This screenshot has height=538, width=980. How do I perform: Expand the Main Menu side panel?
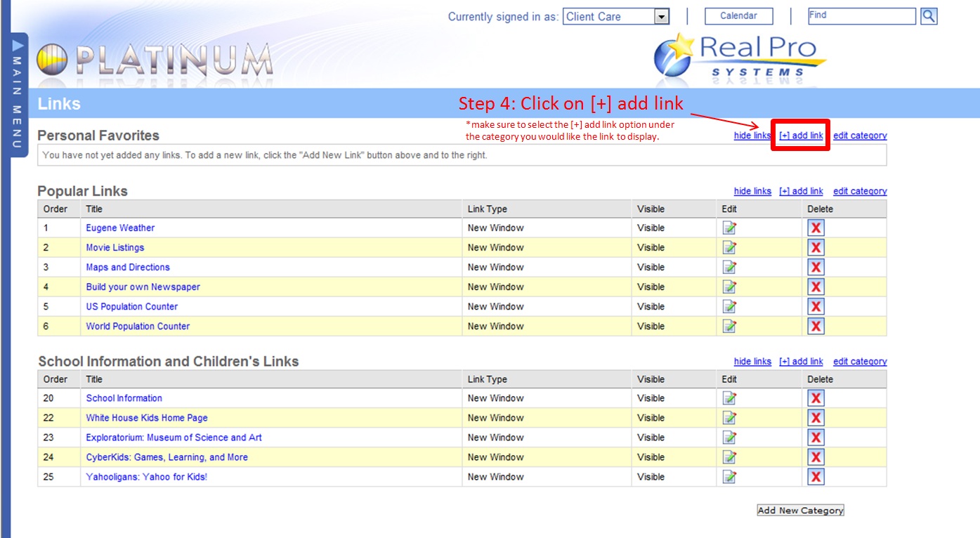pos(18,91)
